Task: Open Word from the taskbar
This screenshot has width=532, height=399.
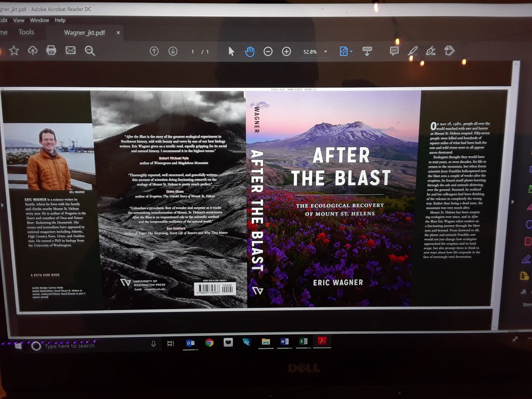Action: pos(285,341)
